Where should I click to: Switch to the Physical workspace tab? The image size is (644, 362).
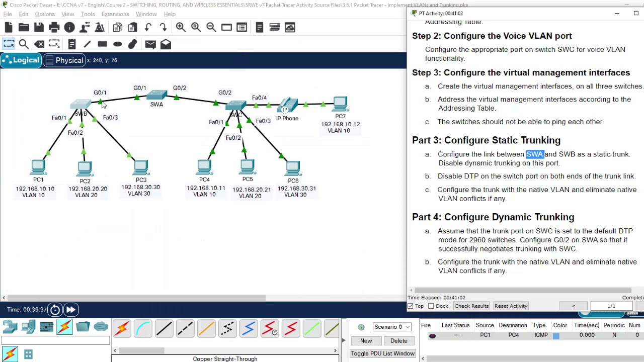click(64, 60)
